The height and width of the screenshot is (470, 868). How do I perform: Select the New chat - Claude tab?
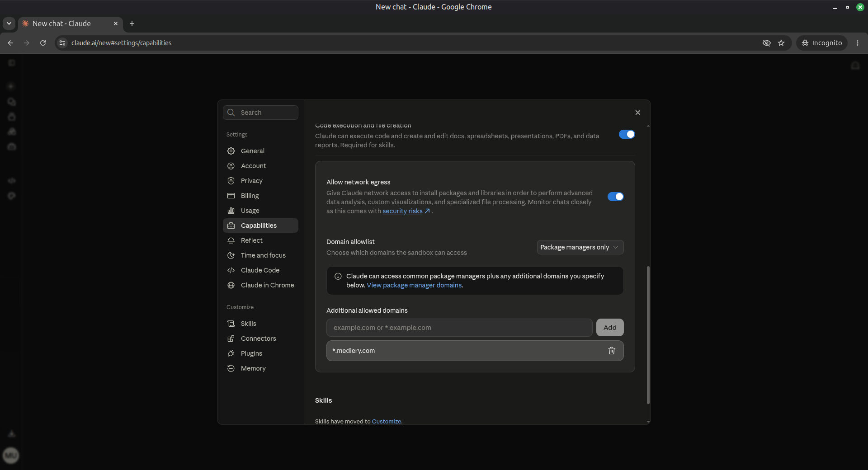(71, 23)
